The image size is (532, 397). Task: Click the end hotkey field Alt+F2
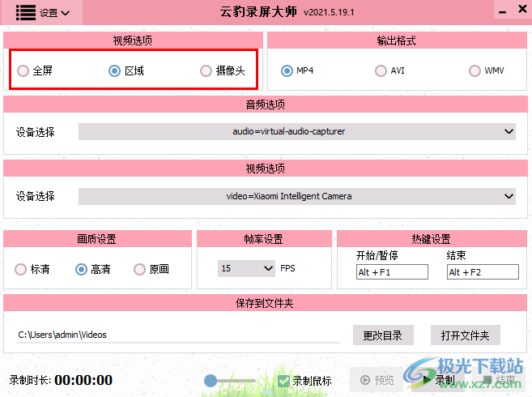pyautogui.click(x=483, y=272)
